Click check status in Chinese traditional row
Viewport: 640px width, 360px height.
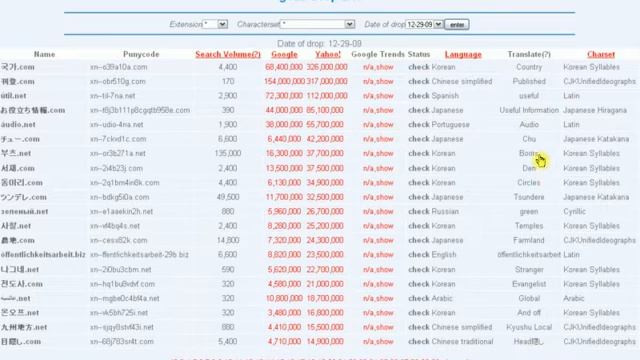[419, 342]
